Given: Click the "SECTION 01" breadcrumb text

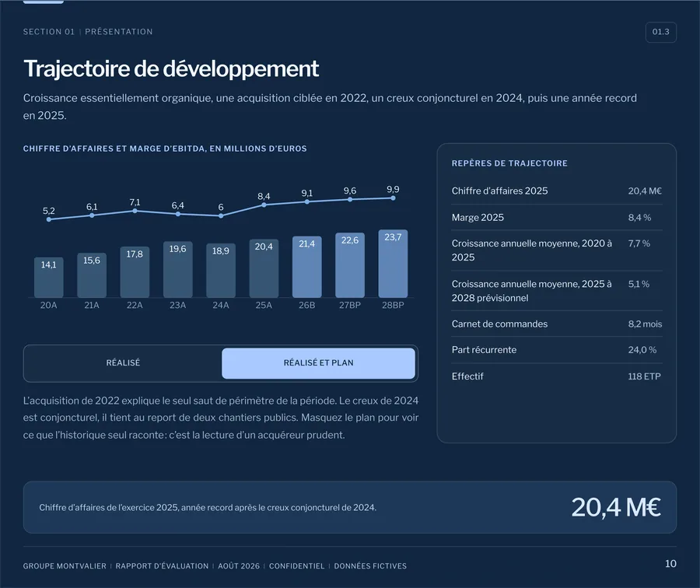Looking at the screenshot, I should pyautogui.click(x=49, y=32).
